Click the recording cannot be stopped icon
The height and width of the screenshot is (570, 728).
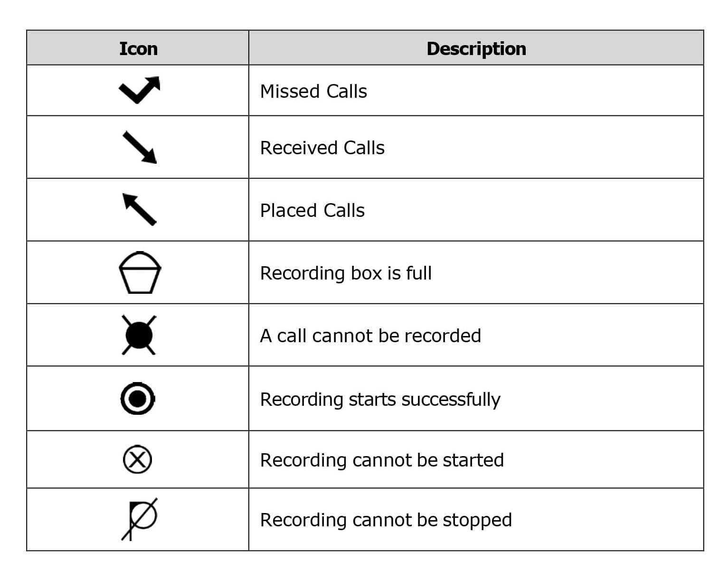pos(140,519)
